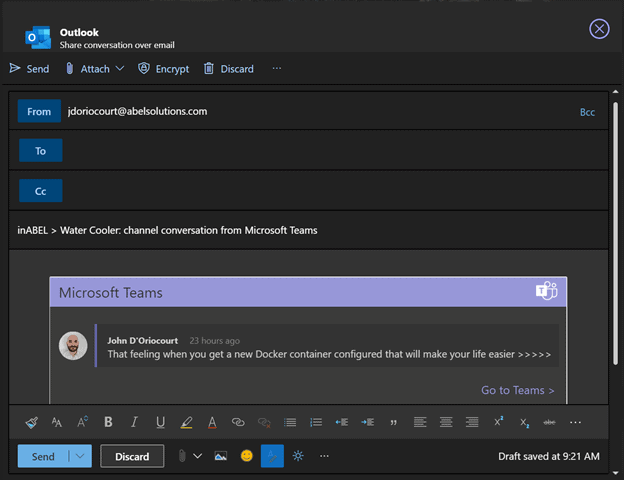
Task: Toggle numbered list
Action: tap(316, 422)
